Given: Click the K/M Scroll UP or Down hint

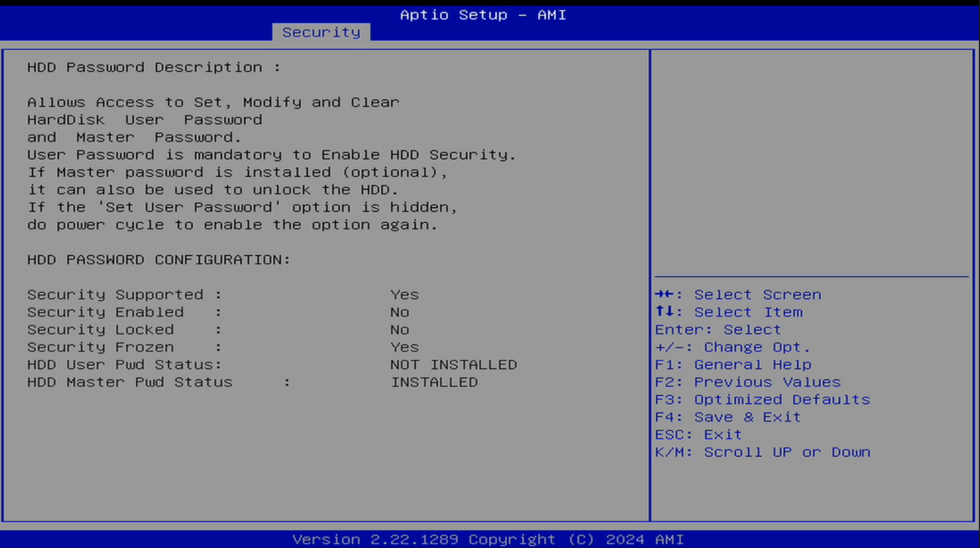Looking at the screenshot, I should 762,452.
